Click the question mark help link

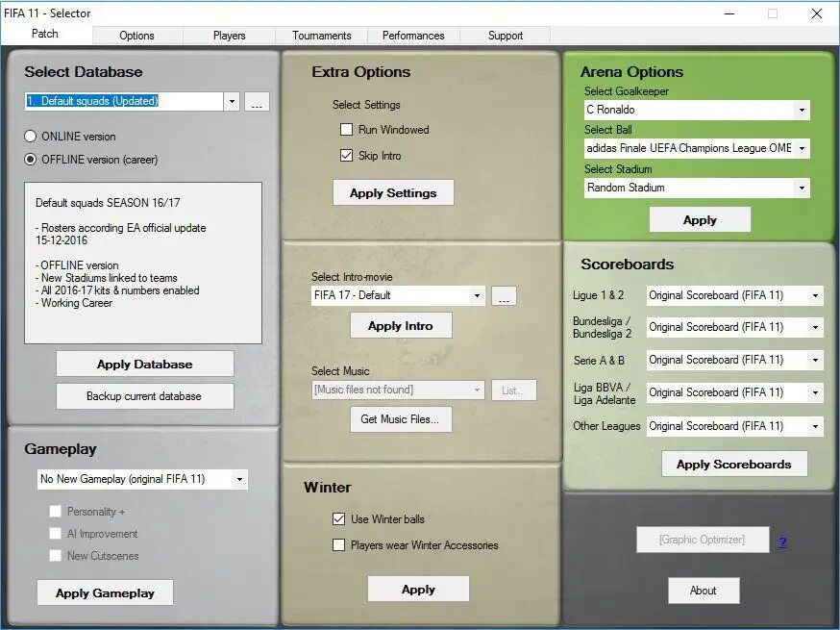(x=782, y=542)
